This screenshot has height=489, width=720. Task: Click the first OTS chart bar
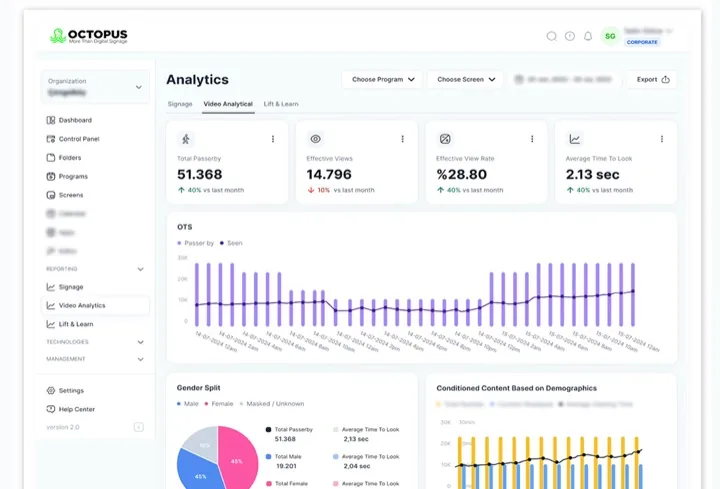197,294
